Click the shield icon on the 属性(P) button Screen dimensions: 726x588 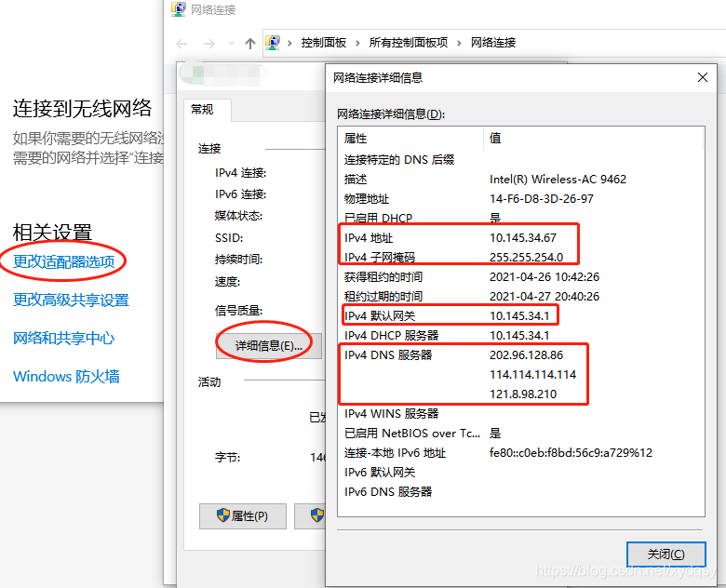click(223, 514)
